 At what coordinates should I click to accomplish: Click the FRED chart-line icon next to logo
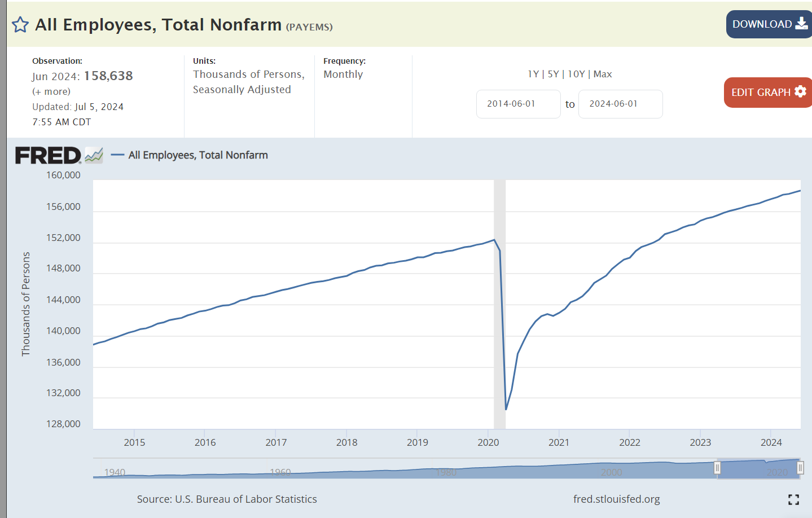click(x=94, y=155)
